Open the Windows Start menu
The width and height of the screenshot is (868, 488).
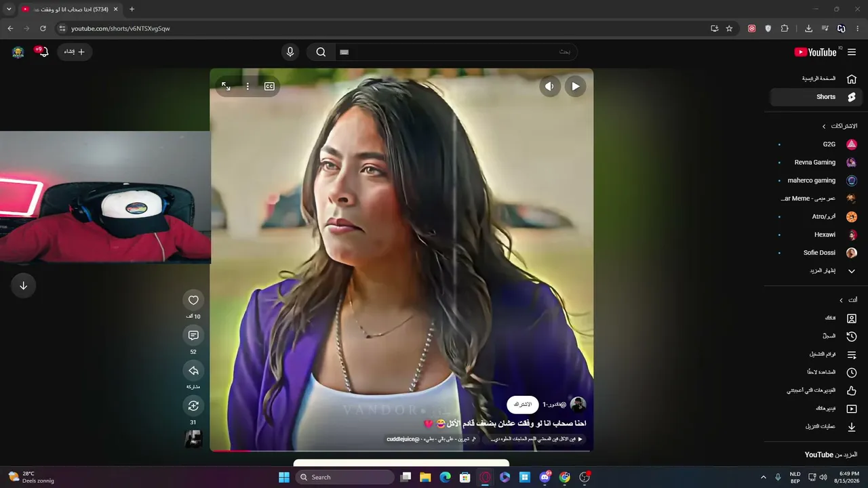coord(284,477)
